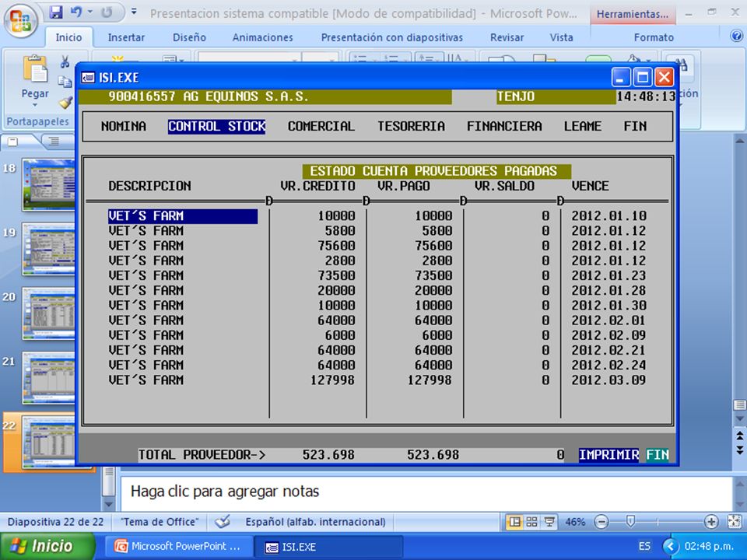The image size is (747, 560).
Task: Click the ISI.EXE window system menu icon
Action: point(88,77)
